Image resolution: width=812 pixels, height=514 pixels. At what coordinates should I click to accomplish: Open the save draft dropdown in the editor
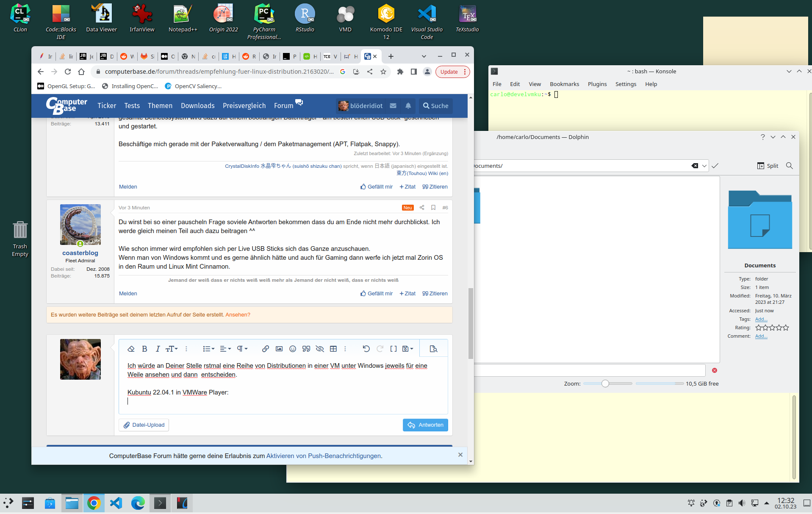(407, 349)
